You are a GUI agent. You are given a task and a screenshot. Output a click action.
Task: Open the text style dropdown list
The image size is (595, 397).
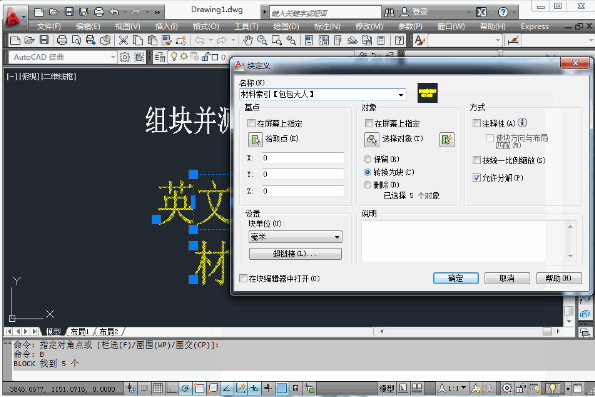[498, 40]
